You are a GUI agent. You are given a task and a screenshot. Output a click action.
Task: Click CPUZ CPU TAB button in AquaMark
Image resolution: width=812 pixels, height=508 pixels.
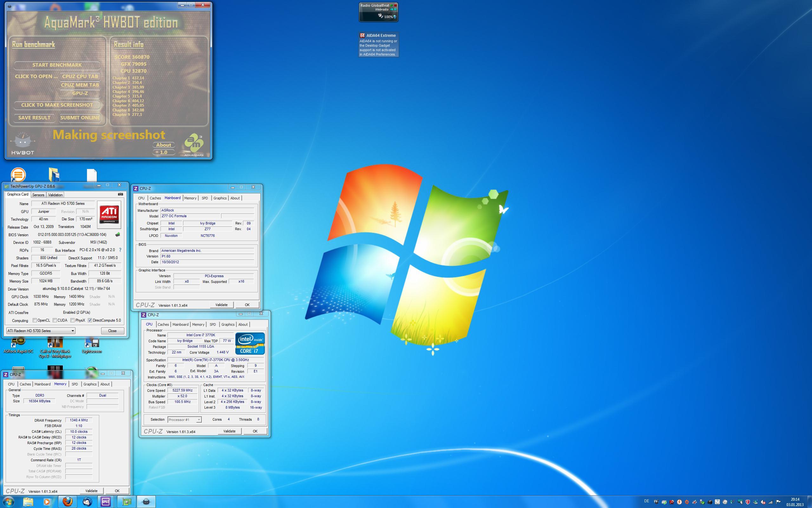(x=80, y=76)
